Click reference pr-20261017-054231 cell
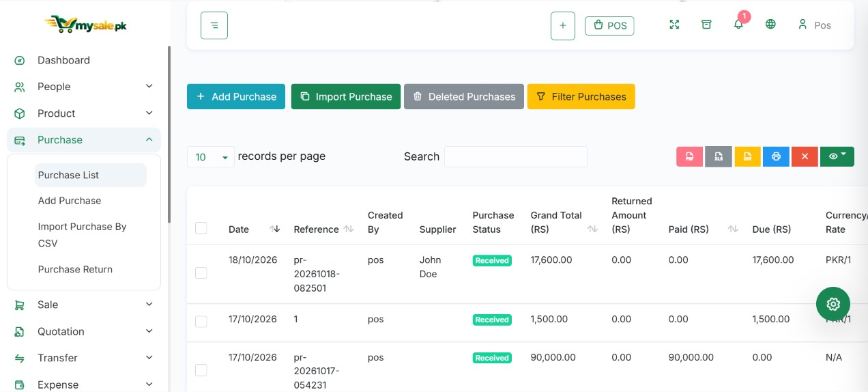This screenshot has height=392, width=868. pyautogui.click(x=317, y=372)
